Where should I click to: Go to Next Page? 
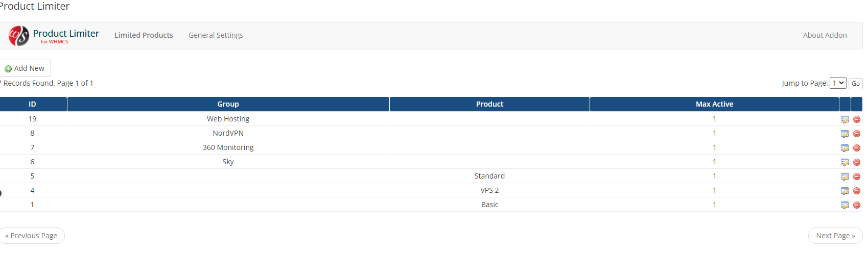tap(835, 236)
